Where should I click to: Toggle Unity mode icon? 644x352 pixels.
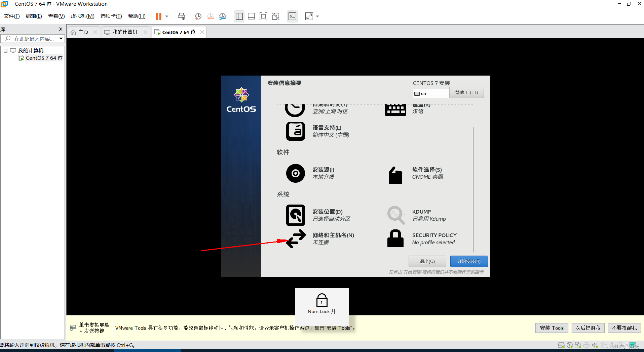276,16
